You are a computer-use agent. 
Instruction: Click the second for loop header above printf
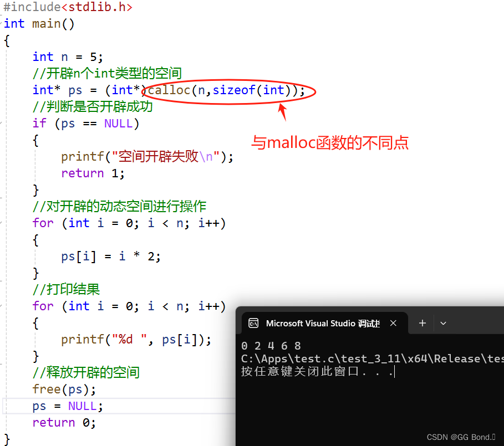[x=129, y=306]
